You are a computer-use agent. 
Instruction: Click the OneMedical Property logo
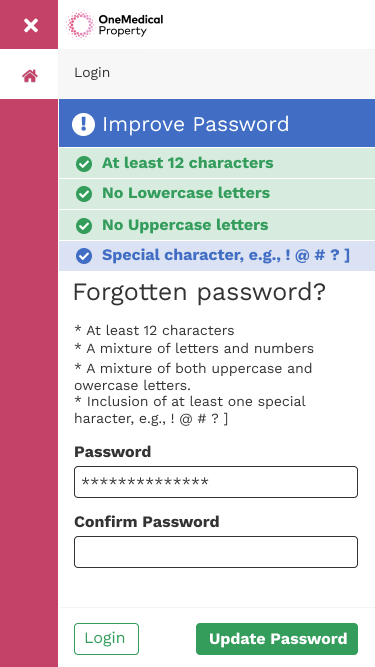pos(115,25)
